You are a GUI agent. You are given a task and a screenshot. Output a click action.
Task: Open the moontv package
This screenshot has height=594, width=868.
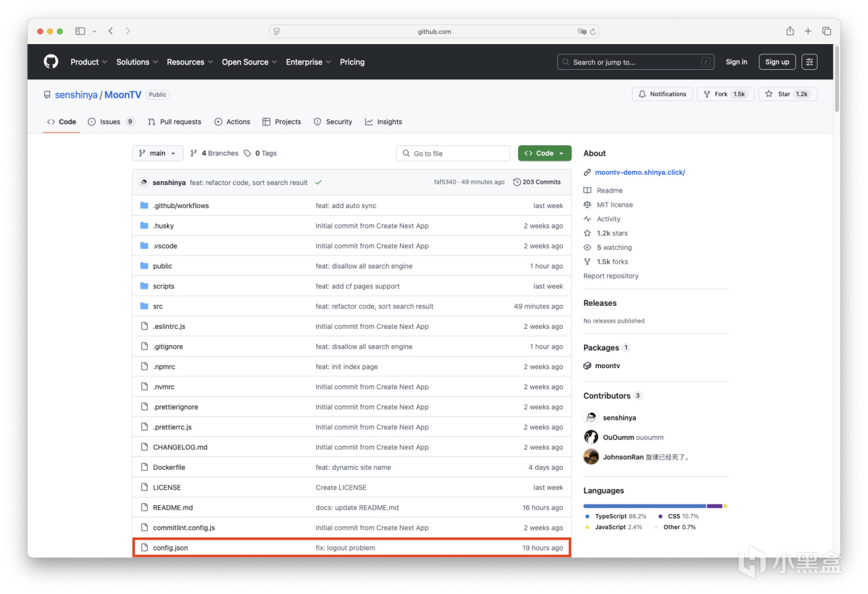[x=608, y=366]
